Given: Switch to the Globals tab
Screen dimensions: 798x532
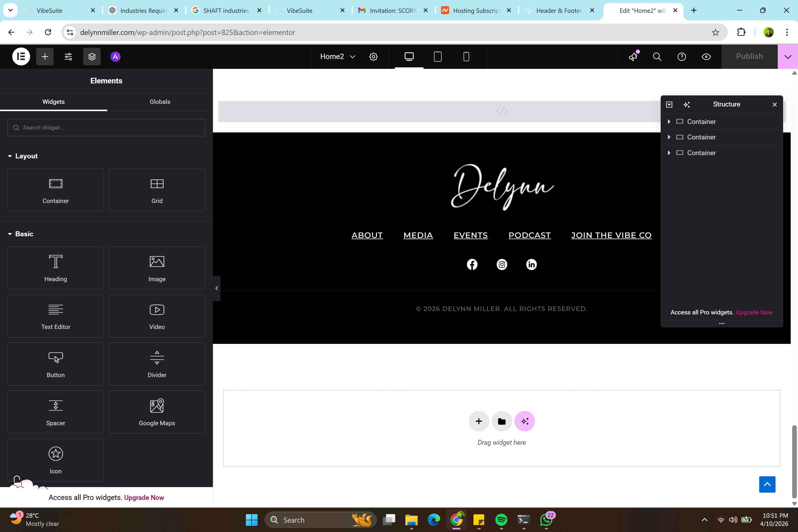Looking at the screenshot, I should click(x=160, y=102).
